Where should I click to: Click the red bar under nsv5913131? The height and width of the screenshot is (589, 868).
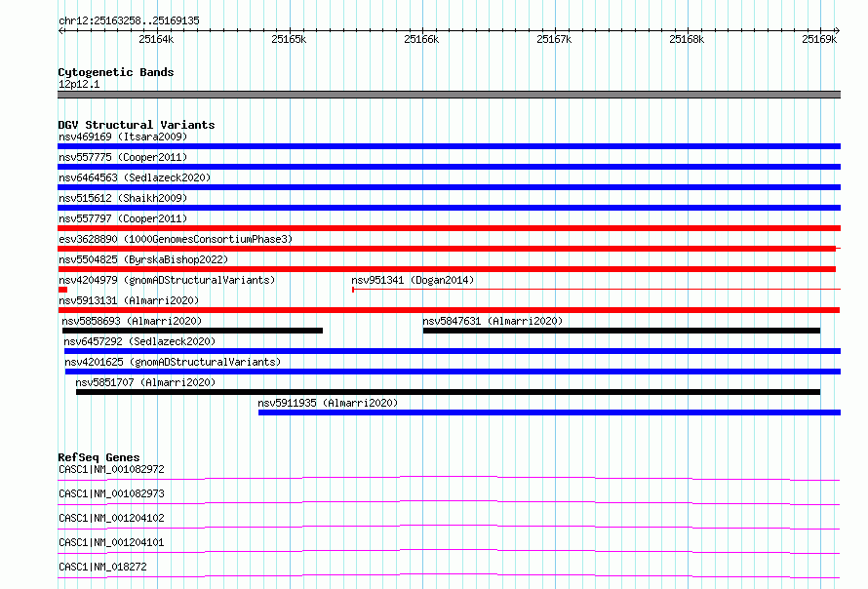449,310
